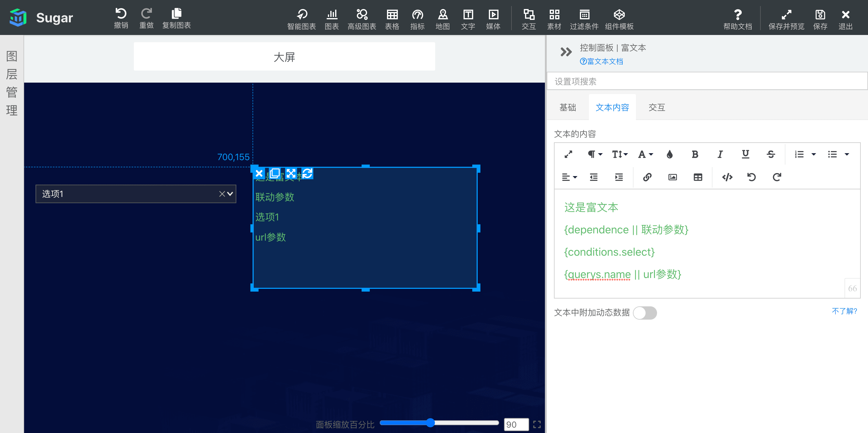Open the font family dropdown
This screenshot has height=433, width=868.
[645, 154]
